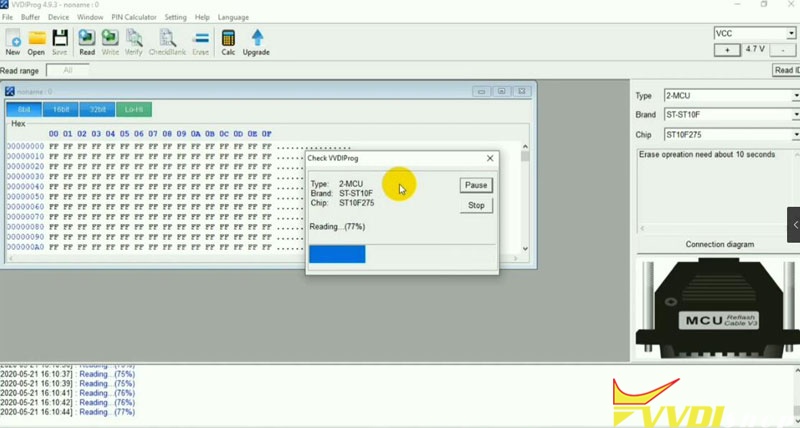This screenshot has height=428, width=800.
Task: Increase voltage with the plus button
Action: point(727,50)
